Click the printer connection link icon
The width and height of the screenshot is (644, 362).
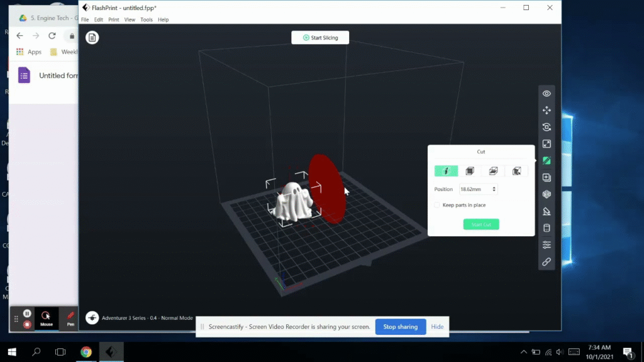[547, 261]
